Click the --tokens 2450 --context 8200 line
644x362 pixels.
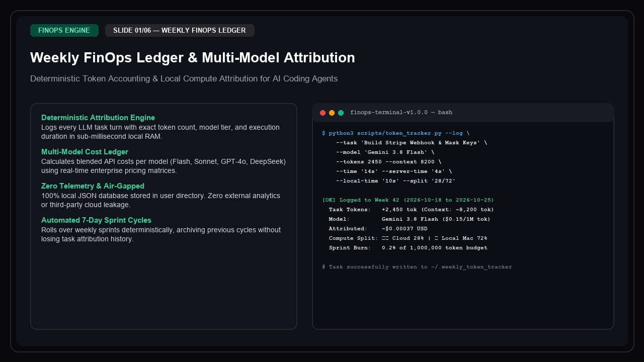(x=388, y=162)
